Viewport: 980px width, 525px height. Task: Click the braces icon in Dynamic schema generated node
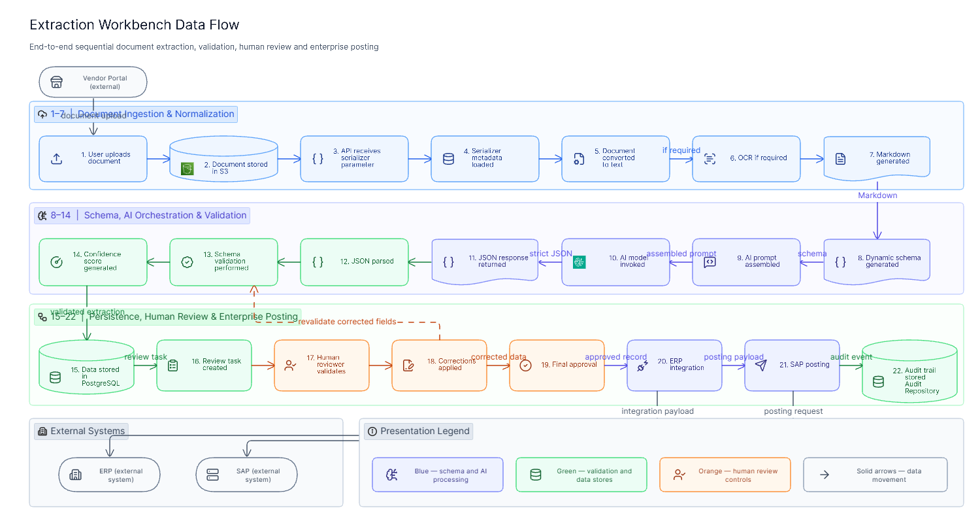(x=841, y=262)
